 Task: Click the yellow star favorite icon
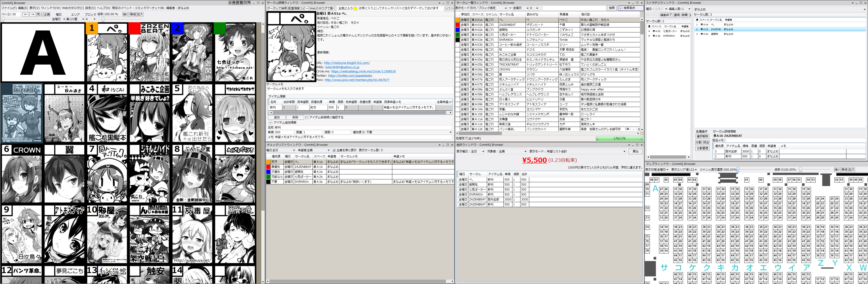[355, 9]
